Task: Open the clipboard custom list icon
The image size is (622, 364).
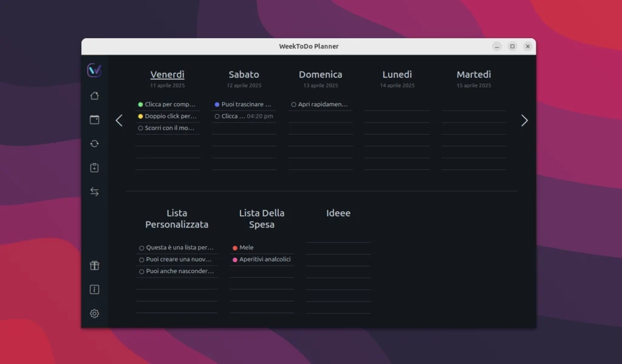Action: coord(94,168)
